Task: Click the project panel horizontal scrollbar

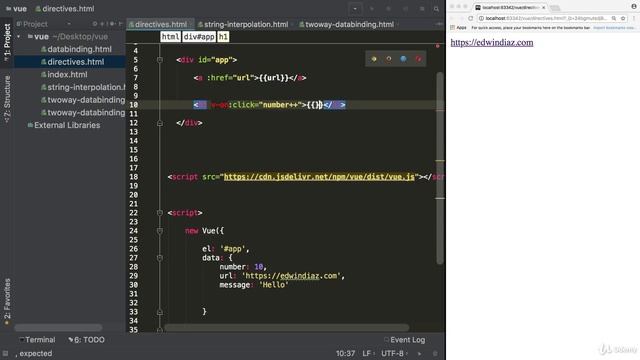Action: (58, 327)
